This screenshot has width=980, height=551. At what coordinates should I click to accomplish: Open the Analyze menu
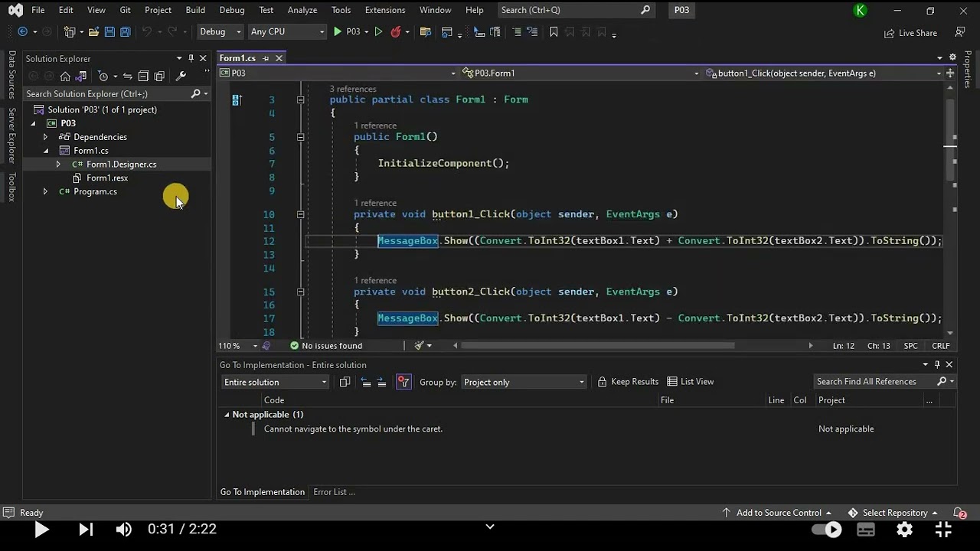302,10
